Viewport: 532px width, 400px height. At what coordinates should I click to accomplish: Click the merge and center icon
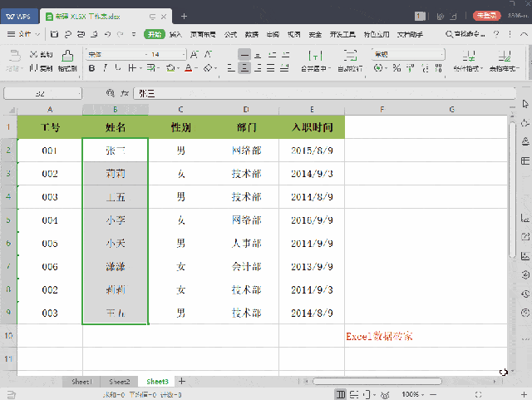[x=314, y=55]
